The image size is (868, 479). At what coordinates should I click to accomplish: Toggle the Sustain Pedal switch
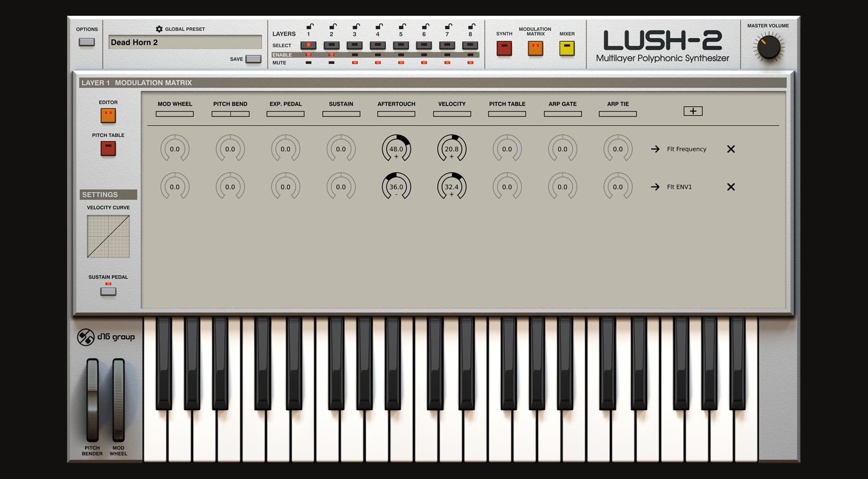coord(108,291)
